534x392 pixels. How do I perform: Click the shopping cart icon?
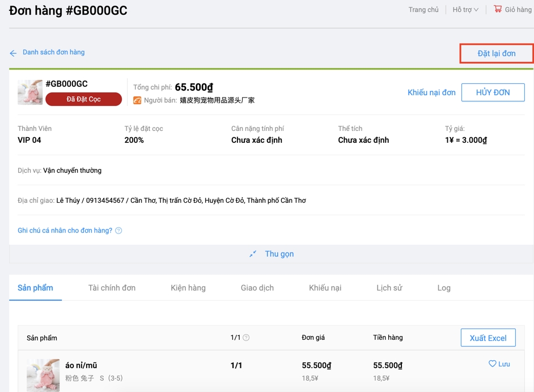tap(497, 9)
